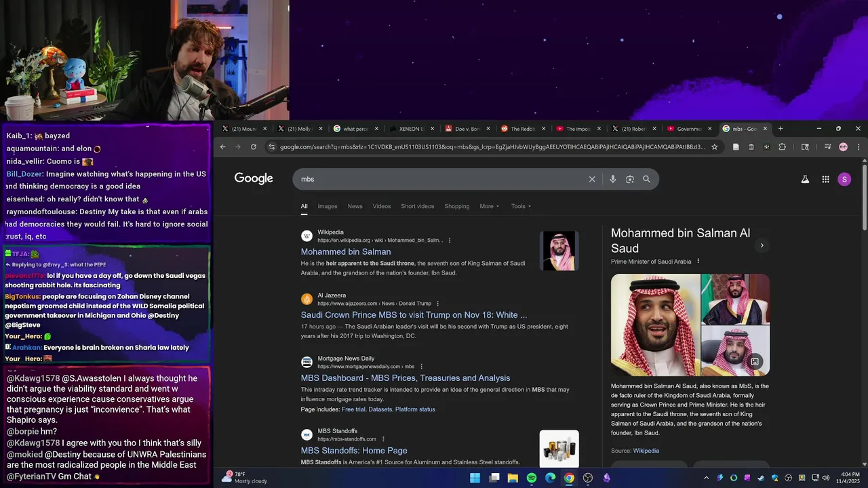This screenshot has height=488, width=868.
Task: Start voice search with microphone icon
Action: point(612,179)
